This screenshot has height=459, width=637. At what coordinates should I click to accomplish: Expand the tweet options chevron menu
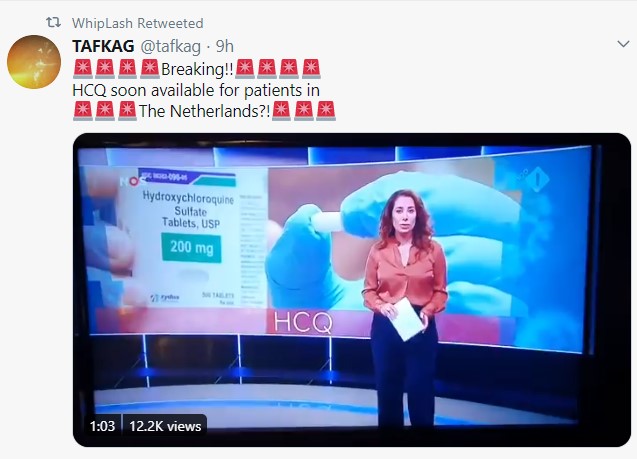(623, 43)
